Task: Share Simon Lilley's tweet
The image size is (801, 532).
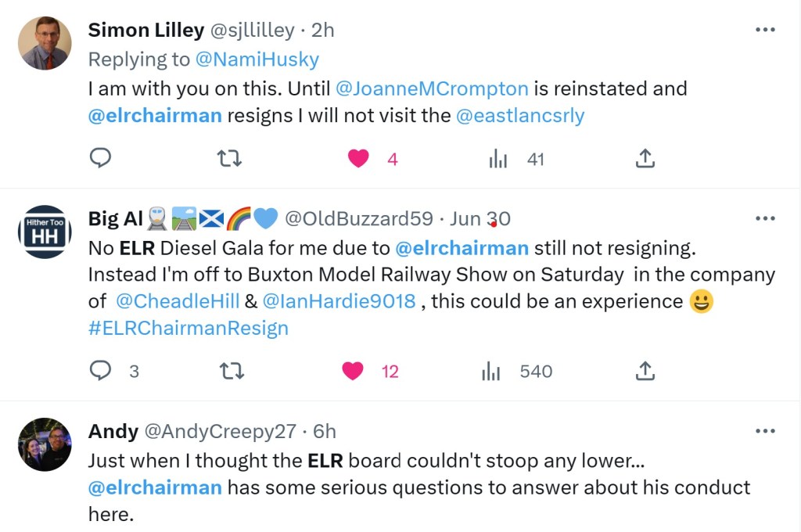Action: pos(644,159)
